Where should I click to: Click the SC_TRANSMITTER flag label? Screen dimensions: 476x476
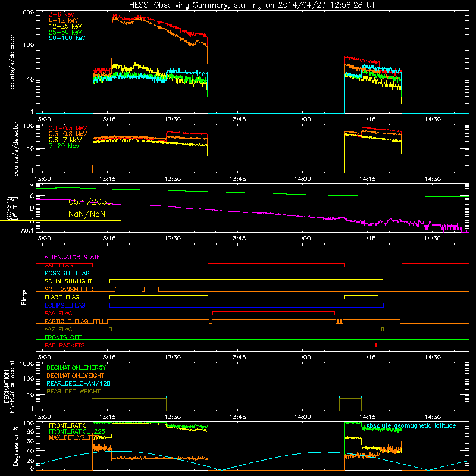pos(68,289)
